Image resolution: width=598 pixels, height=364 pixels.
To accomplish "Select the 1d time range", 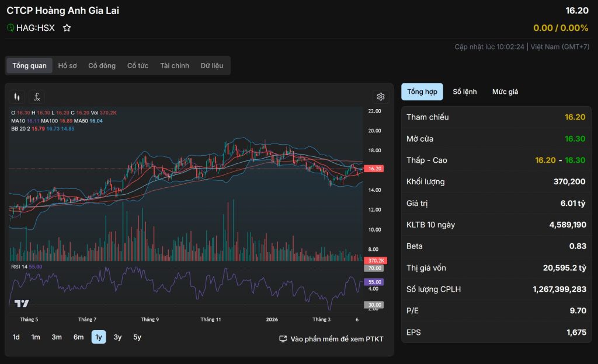I will 16,337.
